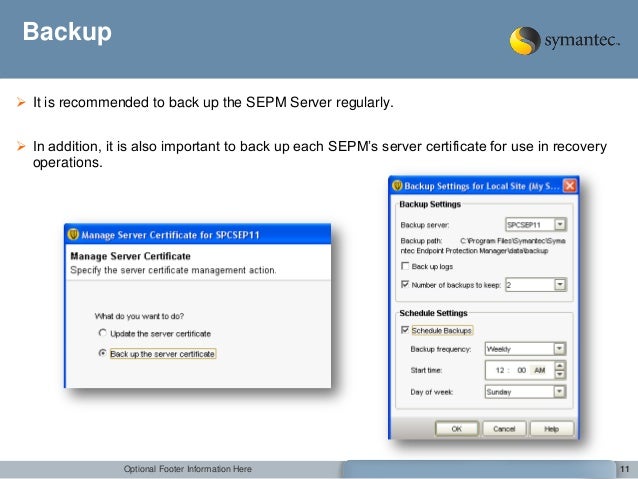This screenshot has height=479, width=638.
Task: Toggle the Schedule Backups checkbox
Action: point(405,330)
